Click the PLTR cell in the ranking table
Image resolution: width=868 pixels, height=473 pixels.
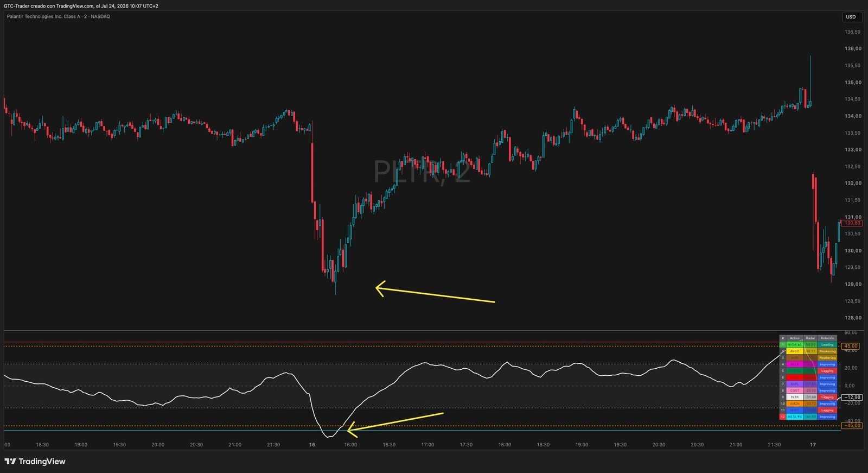(795, 397)
